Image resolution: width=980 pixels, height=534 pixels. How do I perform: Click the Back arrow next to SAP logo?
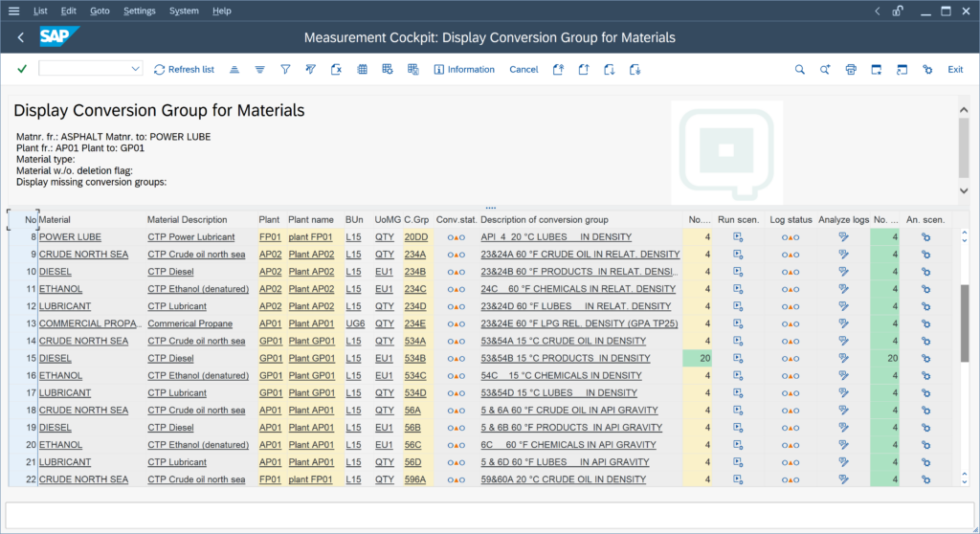click(21, 37)
